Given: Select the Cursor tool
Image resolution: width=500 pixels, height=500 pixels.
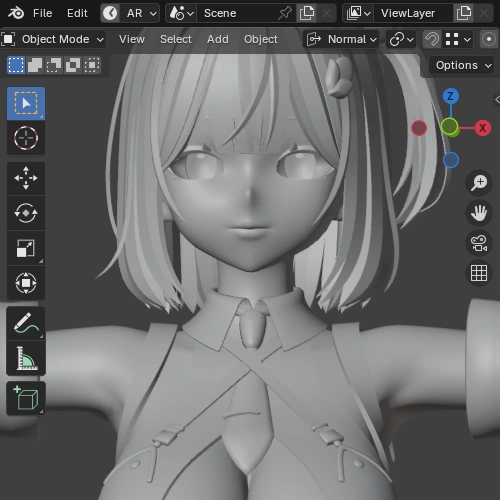Looking at the screenshot, I should [x=26, y=138].
